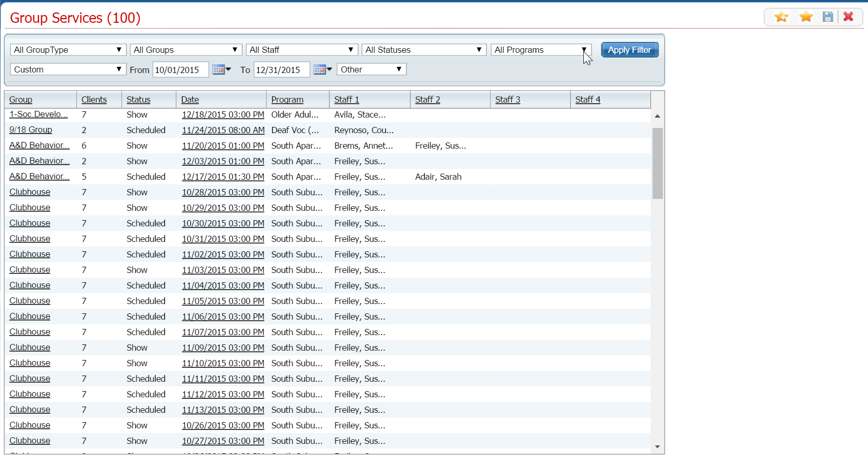
Task: Expand the All Groups dropdown
Action: [x=186, y=50]
